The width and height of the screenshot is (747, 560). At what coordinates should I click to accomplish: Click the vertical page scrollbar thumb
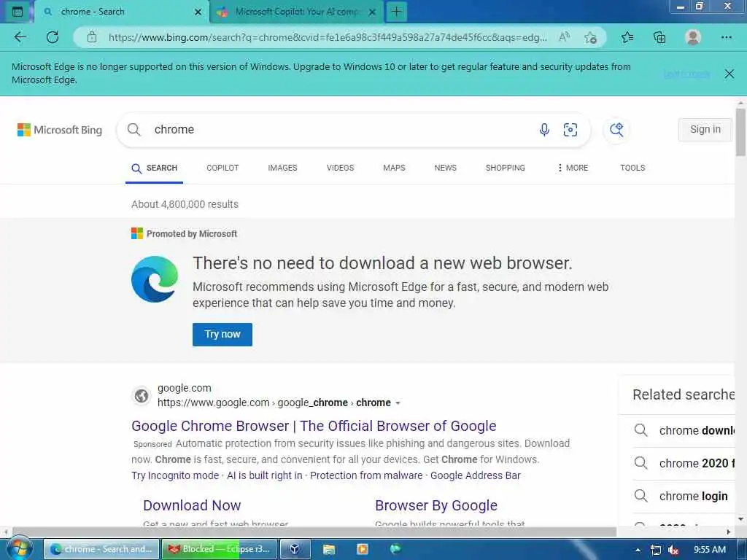coord(740,132)
